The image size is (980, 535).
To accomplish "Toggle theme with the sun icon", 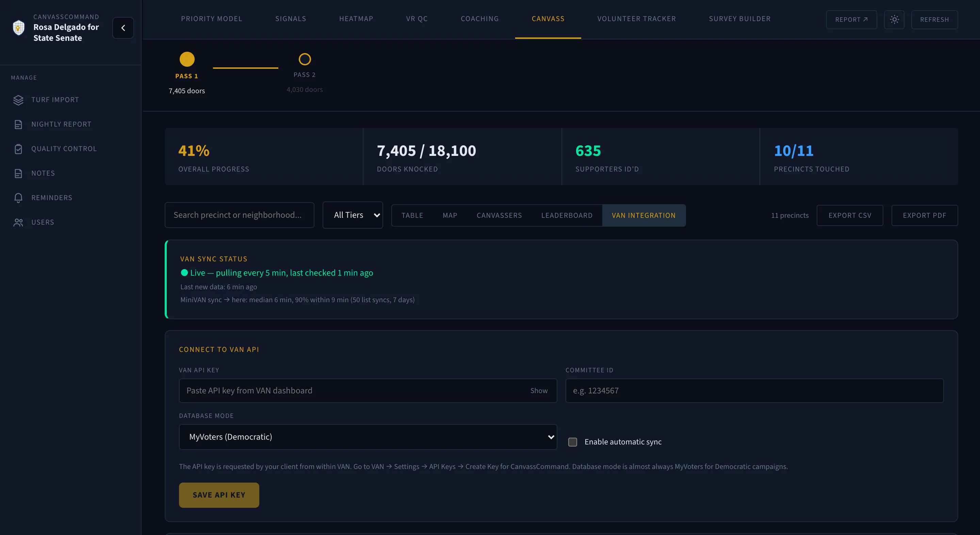I will (x=894, y=19).
